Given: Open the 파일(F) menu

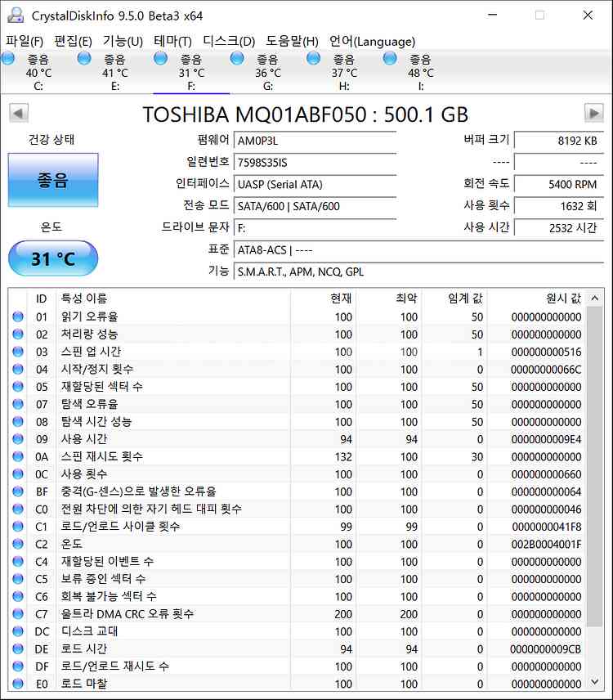Looking at the screenshot, I should pos(25,42).
